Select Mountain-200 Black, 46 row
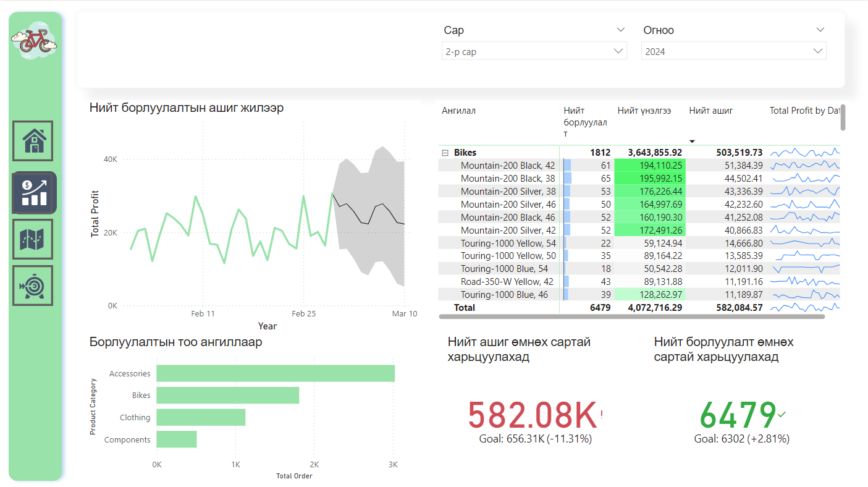 click(639, 217)
